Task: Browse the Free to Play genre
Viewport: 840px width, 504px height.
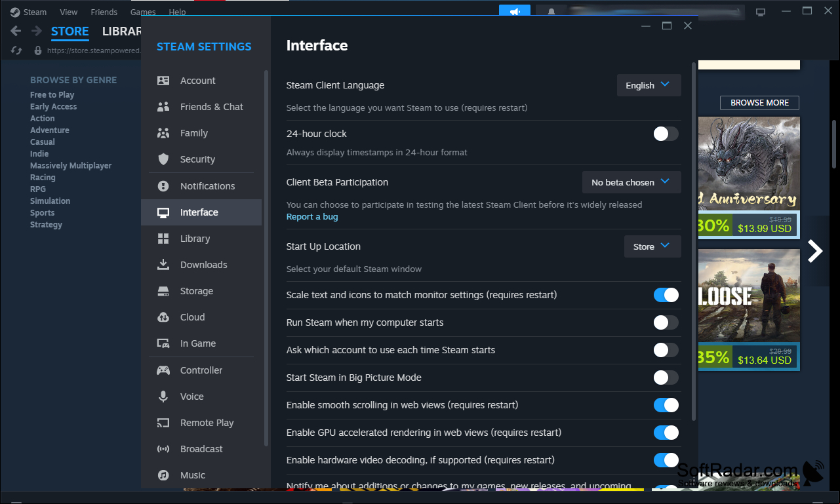Action: pos(52,95)
